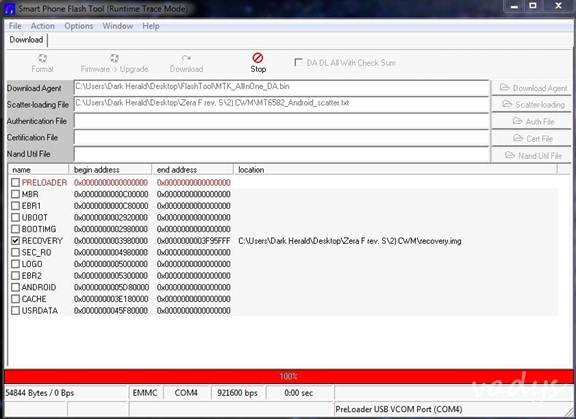Viewport: 576px width, 419px height.
Task: Select the PRELOADER partition name
Action: [x=44, y=183]
